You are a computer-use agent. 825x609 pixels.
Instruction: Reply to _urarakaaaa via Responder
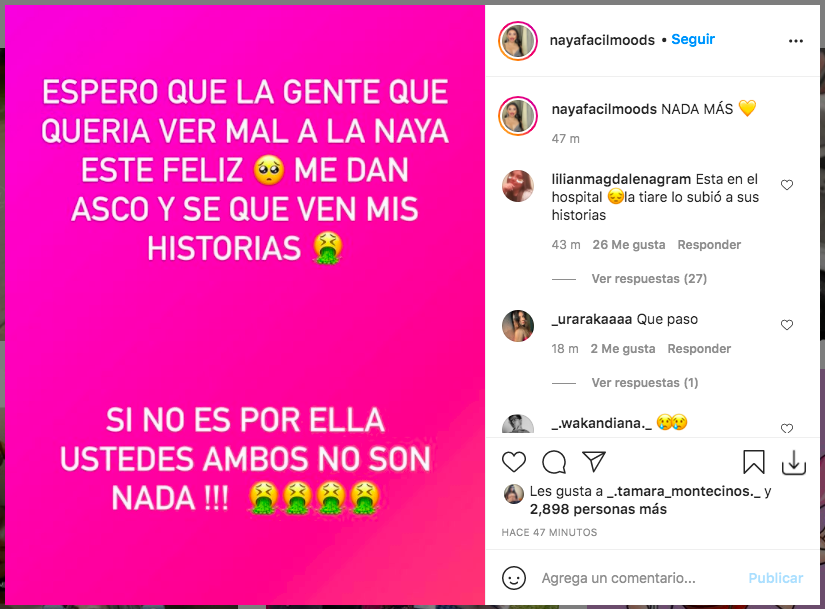pos(699,349)
